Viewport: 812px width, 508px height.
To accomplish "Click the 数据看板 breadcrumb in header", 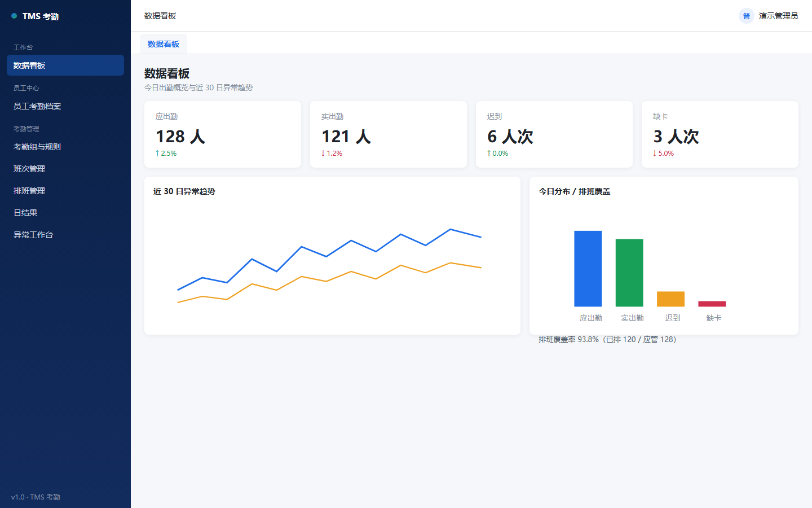I will pos(160,16).
